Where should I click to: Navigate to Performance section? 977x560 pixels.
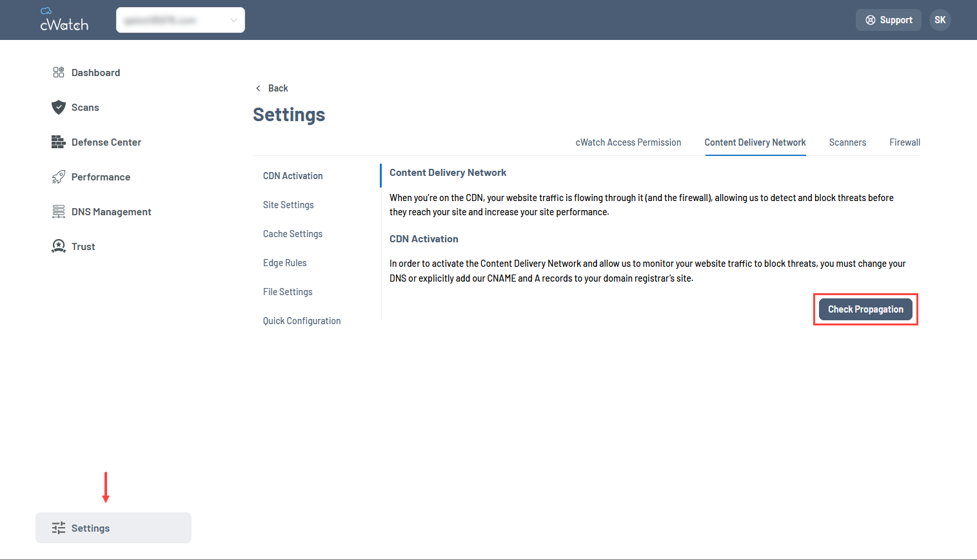click(101, 177)
